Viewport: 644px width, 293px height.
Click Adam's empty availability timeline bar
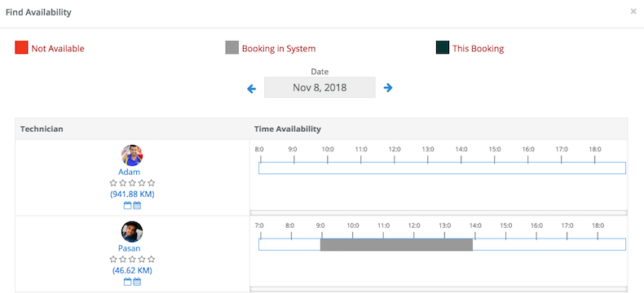[442, 168]
